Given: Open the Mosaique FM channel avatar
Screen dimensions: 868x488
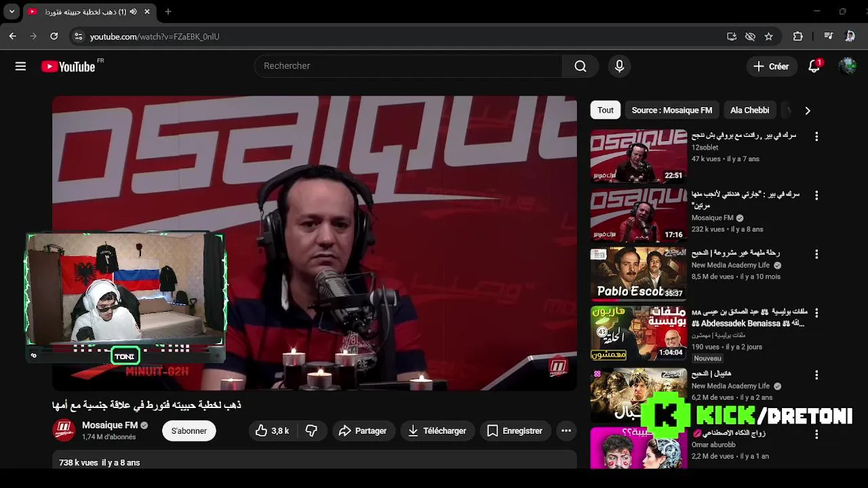Looking at the screenshot, I should 64,430.
